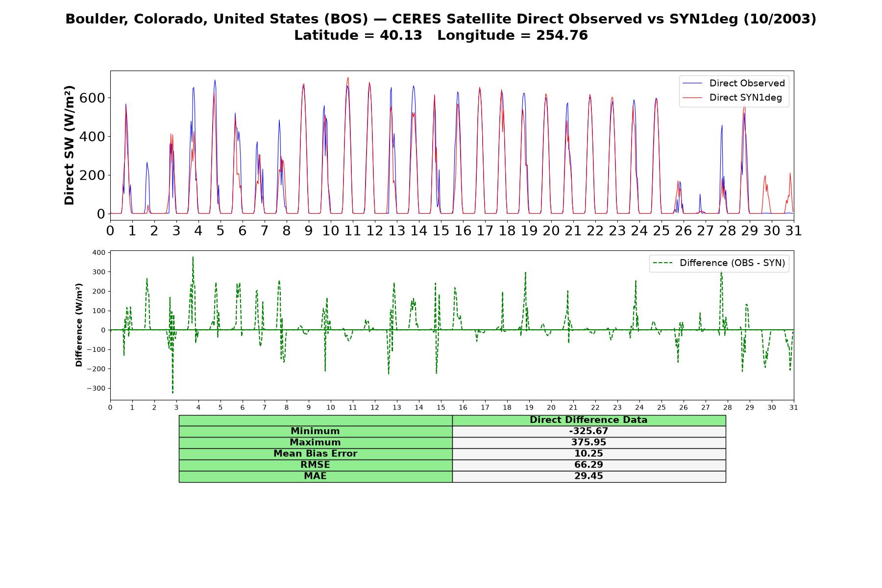Click the 600 tick on Direct SW axis
The height and width of the screenshot is (588, 882).
point(92,98)
